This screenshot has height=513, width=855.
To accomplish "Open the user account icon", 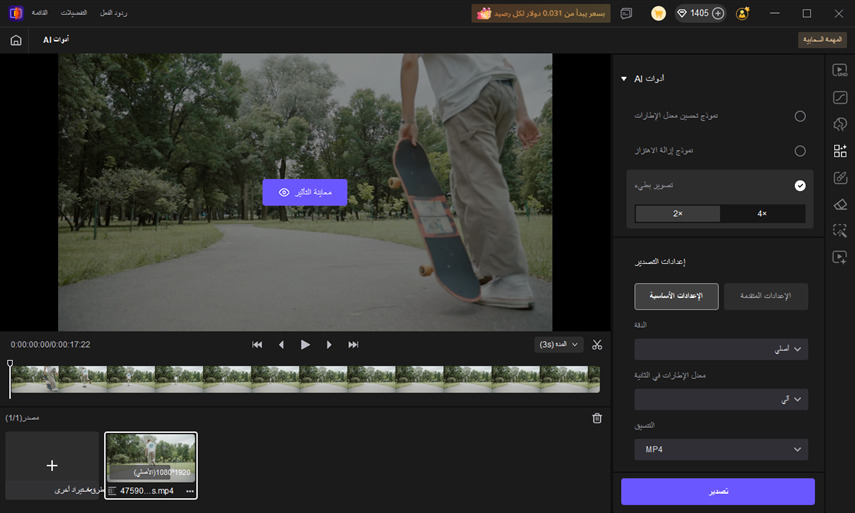I will coord(742,13).
